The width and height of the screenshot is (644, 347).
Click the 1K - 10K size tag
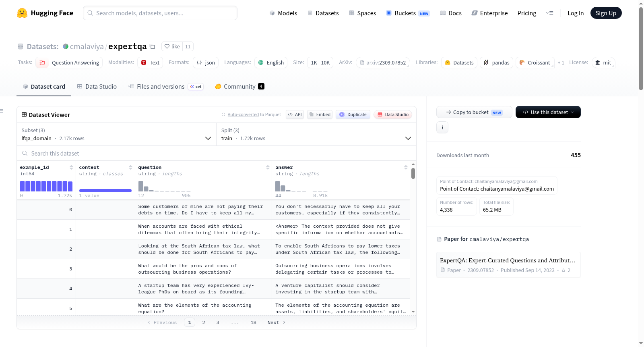[x=320, y=62]
